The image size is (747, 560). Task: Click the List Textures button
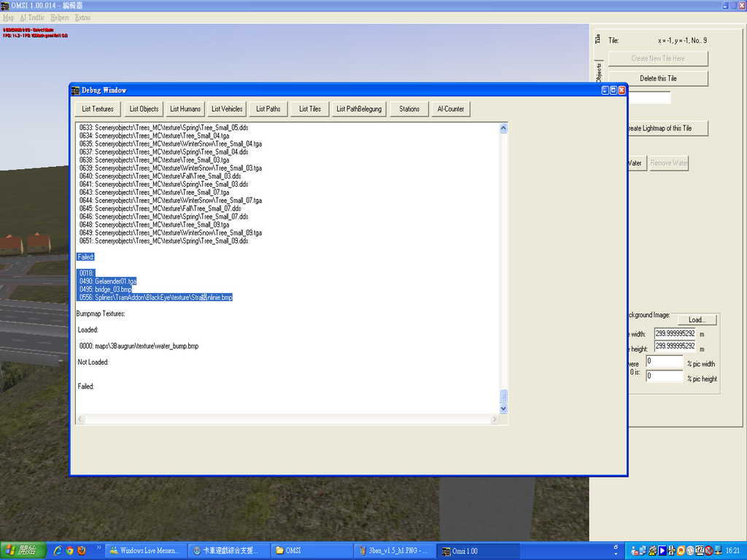[98, 109]
